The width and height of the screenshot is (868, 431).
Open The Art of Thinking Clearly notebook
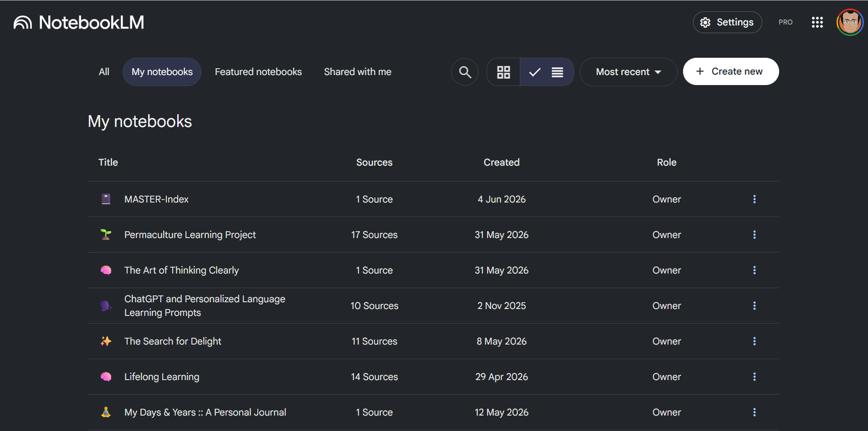181,270
